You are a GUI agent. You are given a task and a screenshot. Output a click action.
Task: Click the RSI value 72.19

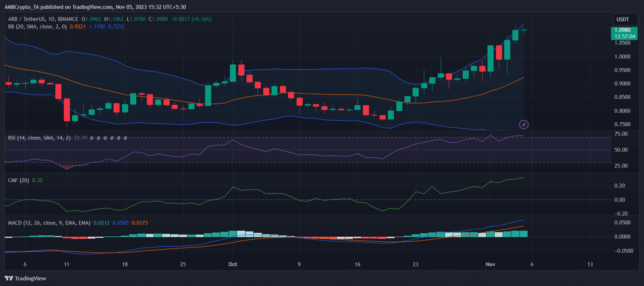[80, 138]
